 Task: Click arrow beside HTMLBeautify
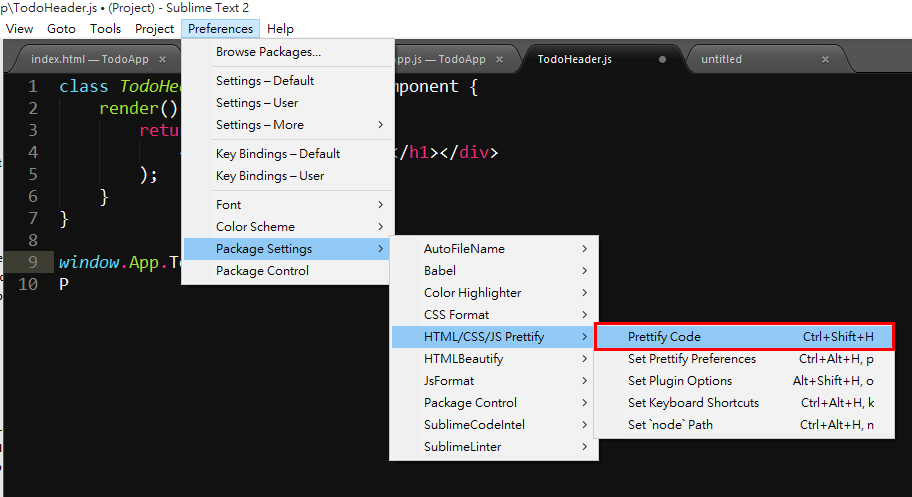[585, 359]
